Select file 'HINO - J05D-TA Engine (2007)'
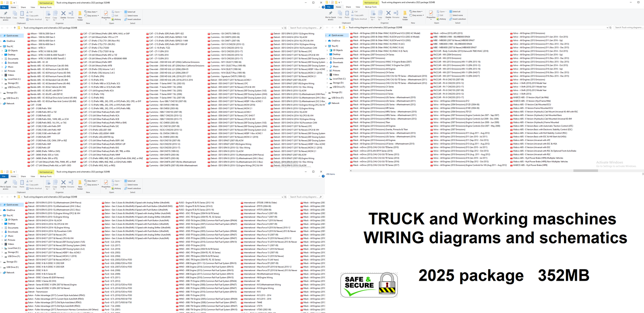 (191, 228)
